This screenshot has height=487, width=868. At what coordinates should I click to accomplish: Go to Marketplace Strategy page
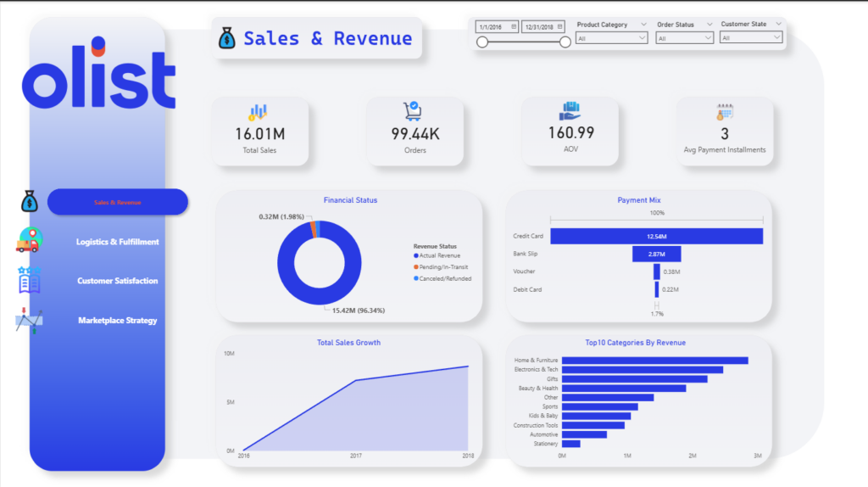tap(117, 320)
